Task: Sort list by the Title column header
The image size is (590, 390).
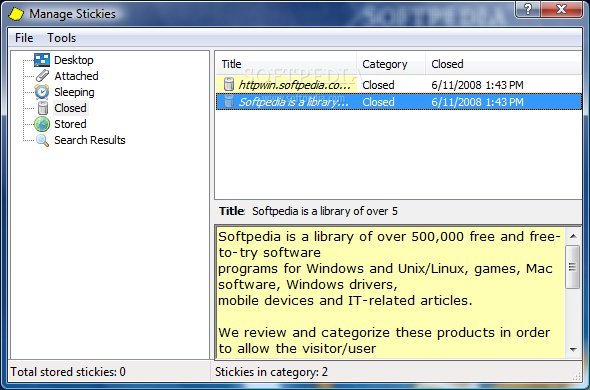Action: [x=286, y=64]
